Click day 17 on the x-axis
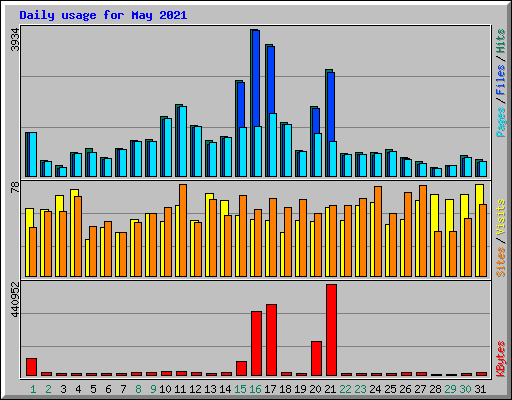The height and width of the screenshot is (400, 512). coord(270,389)
